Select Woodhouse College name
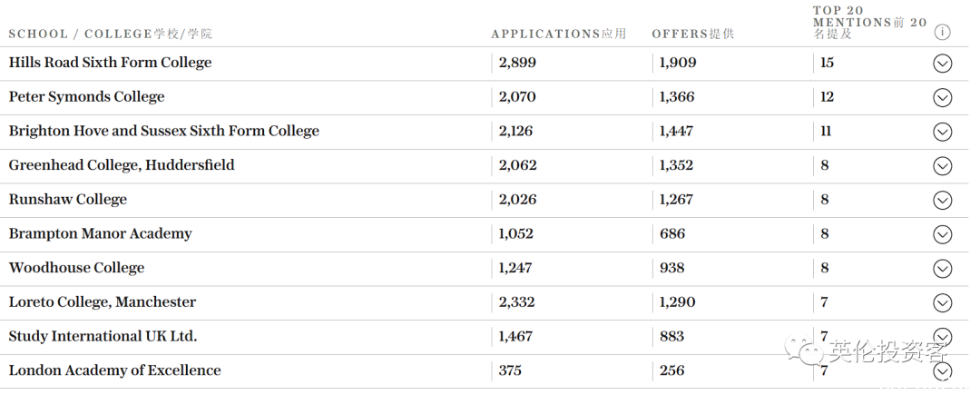Viewport: 980px width, 395px height. point(76,268)
